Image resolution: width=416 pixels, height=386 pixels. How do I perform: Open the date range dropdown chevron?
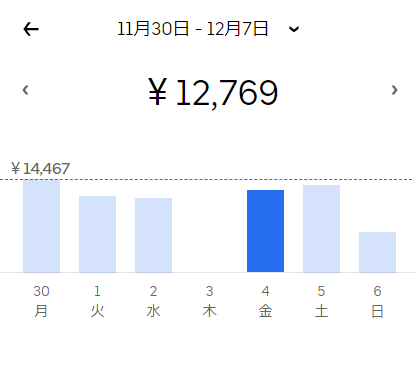pyautogui.click(x=294, y=29)
